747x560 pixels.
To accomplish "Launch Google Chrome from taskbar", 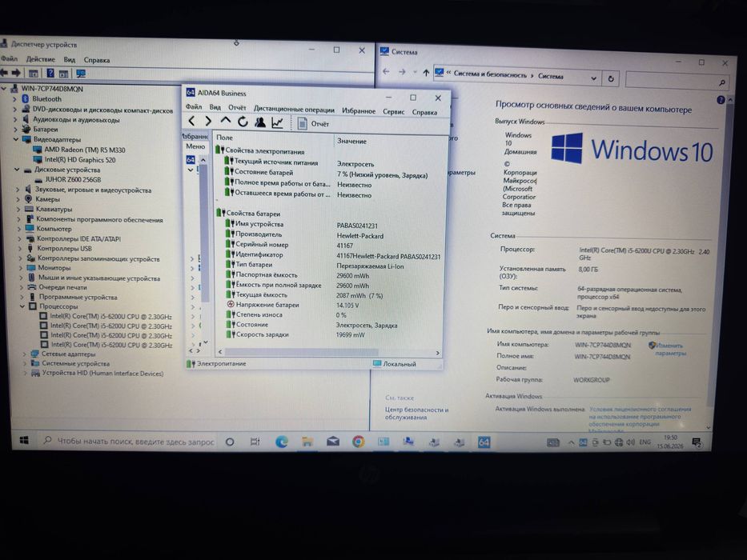I will click(358, 442).
